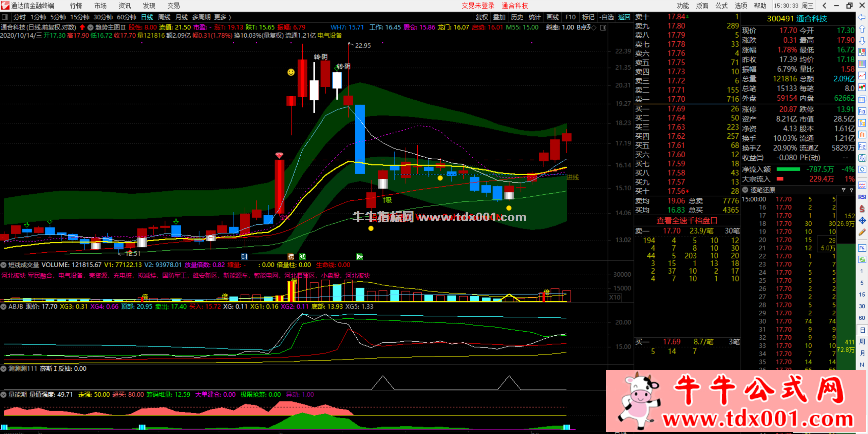The height and width of the screenshot is (434, 868).
Task: Click the 跌 marker on the timeline
Action: [x=360, y=257]
